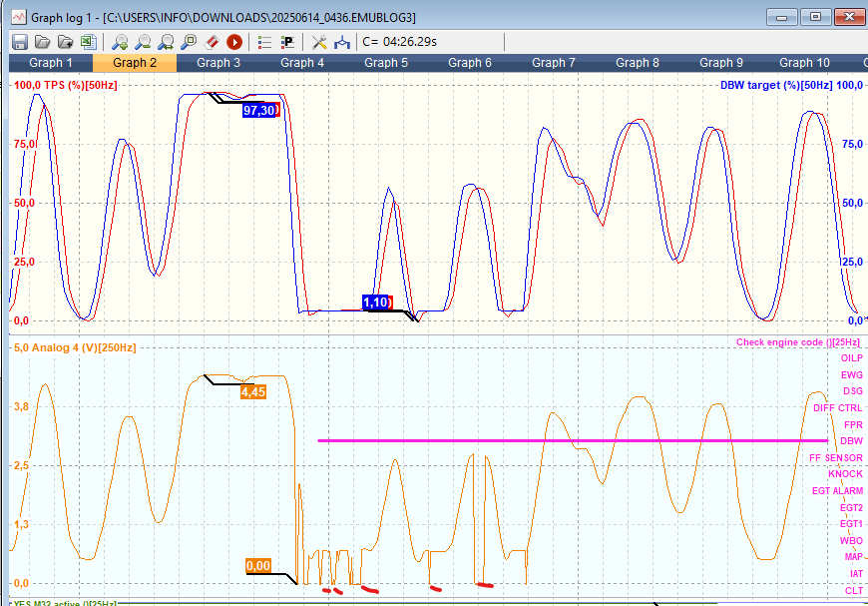The height and width of the screenshot is (606, 868).
Task: Click the red play log button
Action: click(234, 42)
